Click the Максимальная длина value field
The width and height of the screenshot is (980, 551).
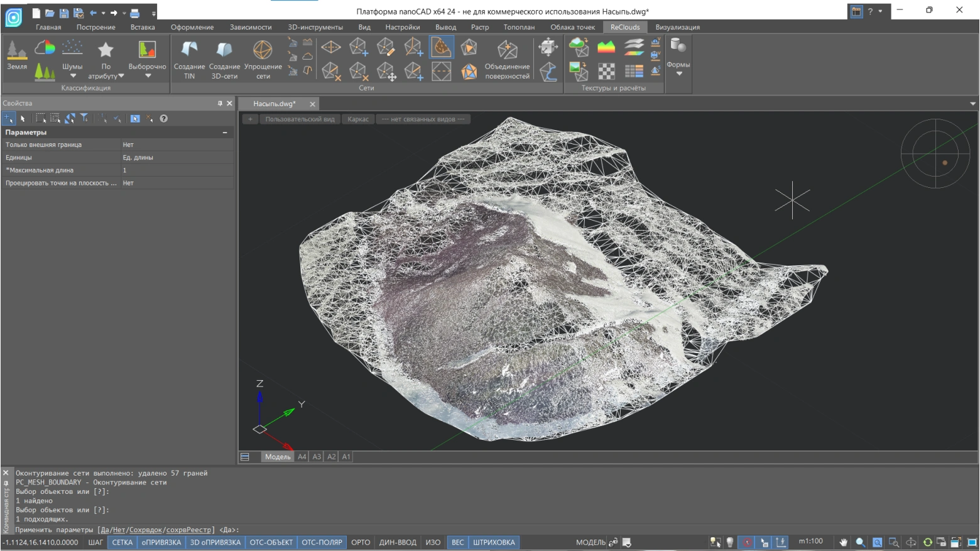pyautogui.click(x=176, y=170)
